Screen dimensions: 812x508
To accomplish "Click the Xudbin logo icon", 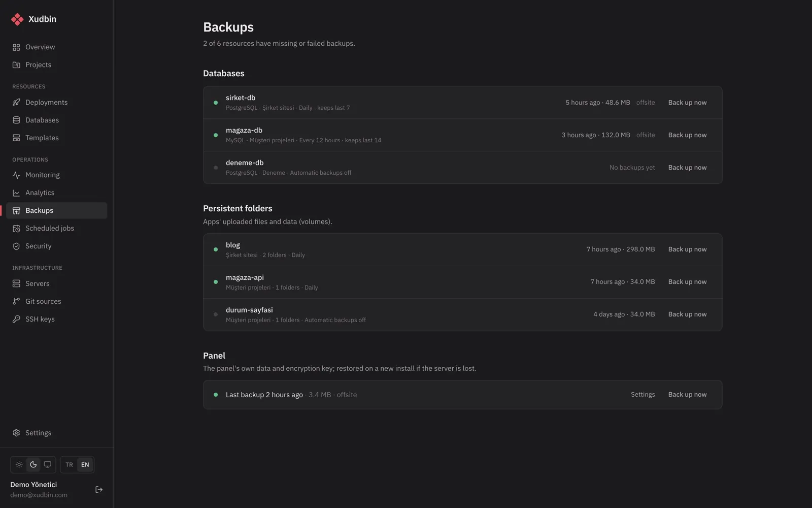I will [x=17, y=19].
